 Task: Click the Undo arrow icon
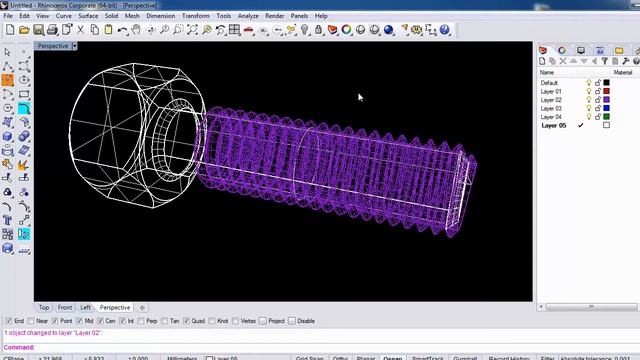[122, 30]
